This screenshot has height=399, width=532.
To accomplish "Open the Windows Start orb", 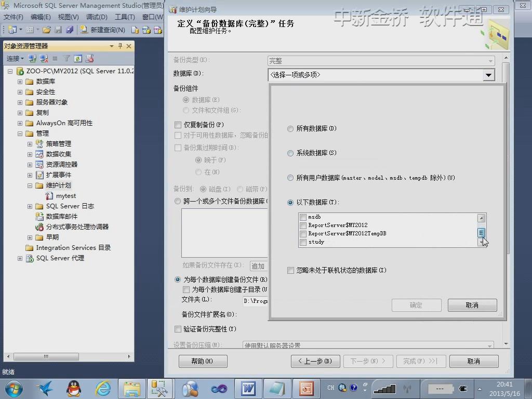I will click(14, 389).
